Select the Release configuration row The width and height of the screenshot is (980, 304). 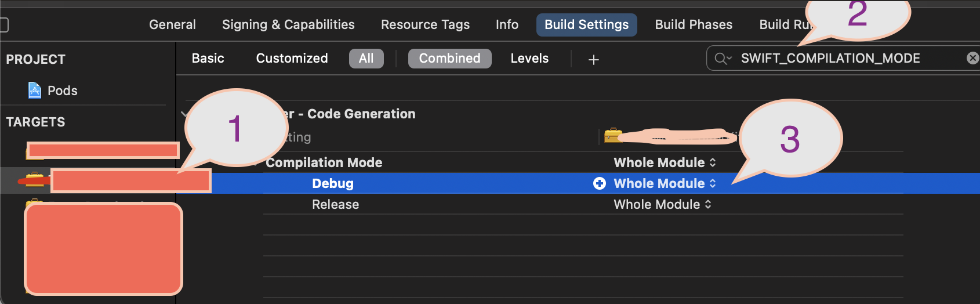[x=335, y=204]
